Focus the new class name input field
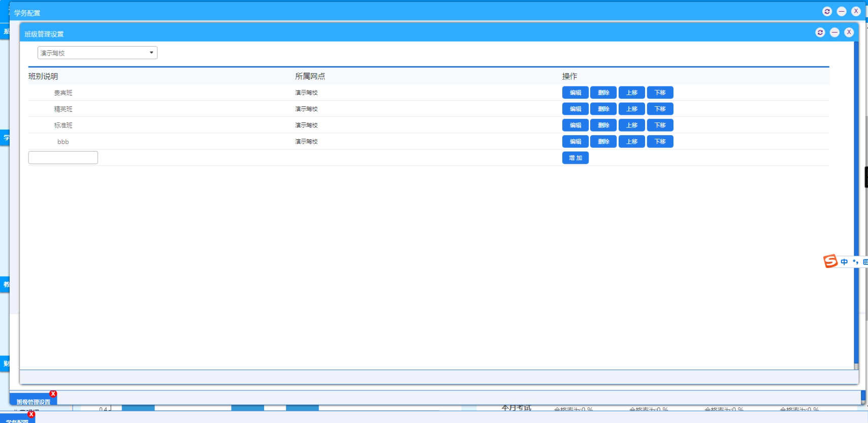Viewport: 868px width, 423px height. tap(63, 158)
